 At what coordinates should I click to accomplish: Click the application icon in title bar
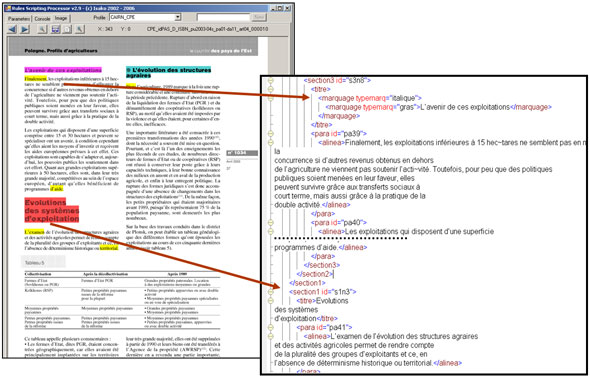(8, 8)
